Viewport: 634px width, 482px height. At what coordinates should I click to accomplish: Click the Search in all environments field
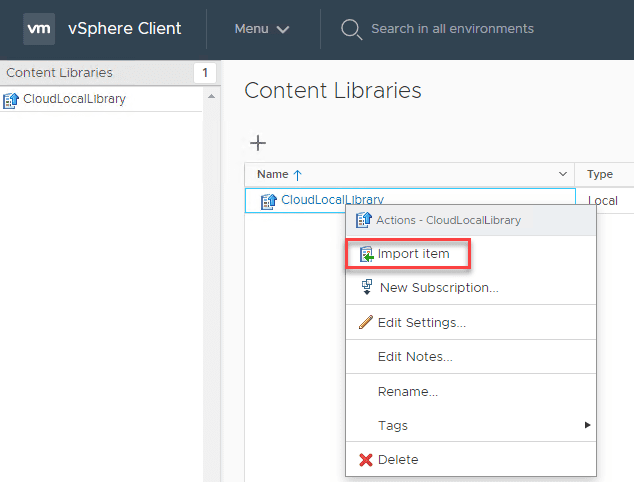pos(452,29)
